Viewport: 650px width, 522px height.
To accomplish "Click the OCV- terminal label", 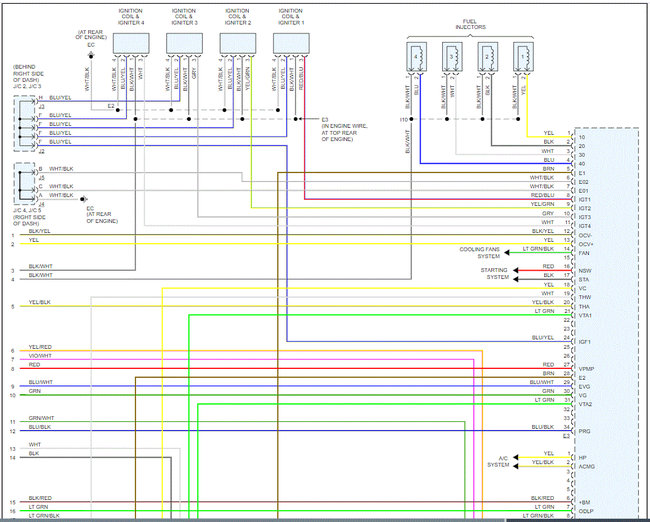I will [x=585, y=236].
